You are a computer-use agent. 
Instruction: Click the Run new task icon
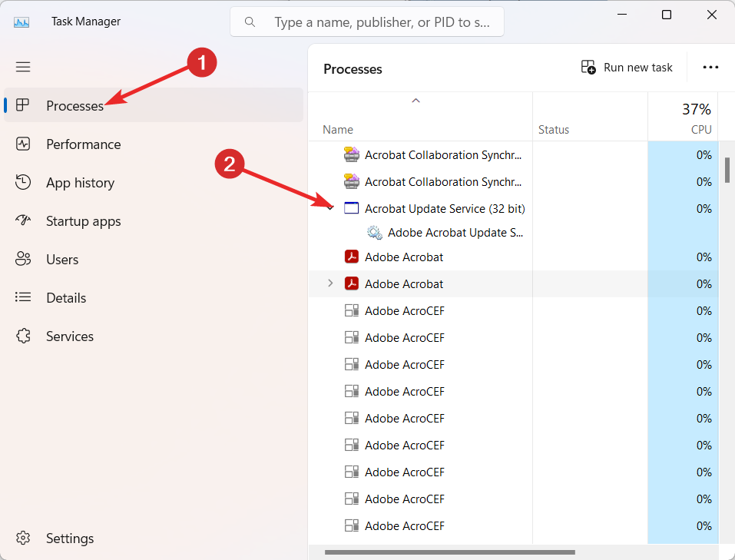(x=588, y=68)
